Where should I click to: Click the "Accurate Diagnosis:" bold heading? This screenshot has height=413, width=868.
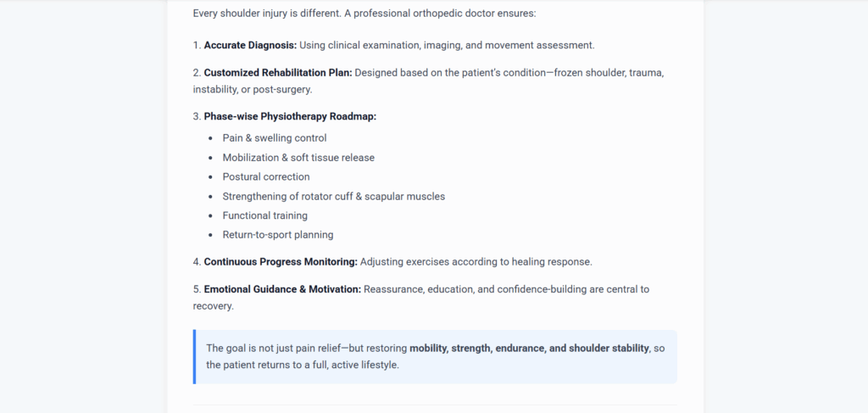(250, 45)
